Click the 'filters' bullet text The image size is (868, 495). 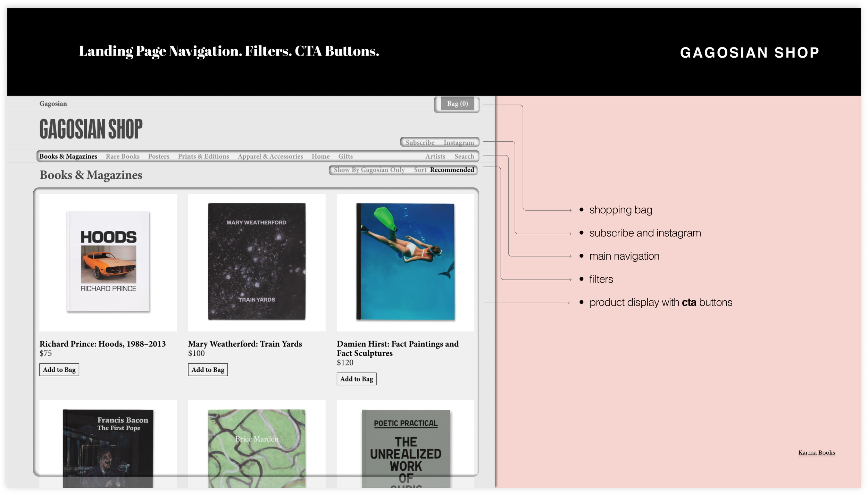601,279
